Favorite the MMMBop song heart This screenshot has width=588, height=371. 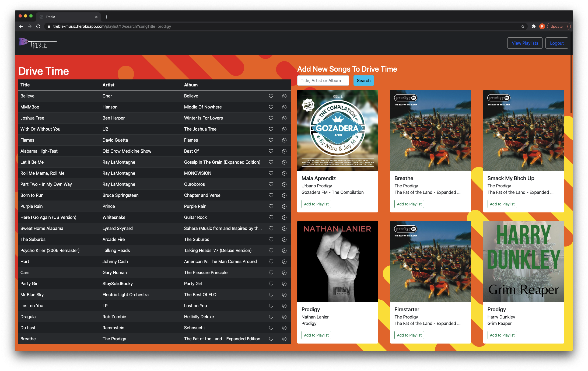tap(271, 107)
